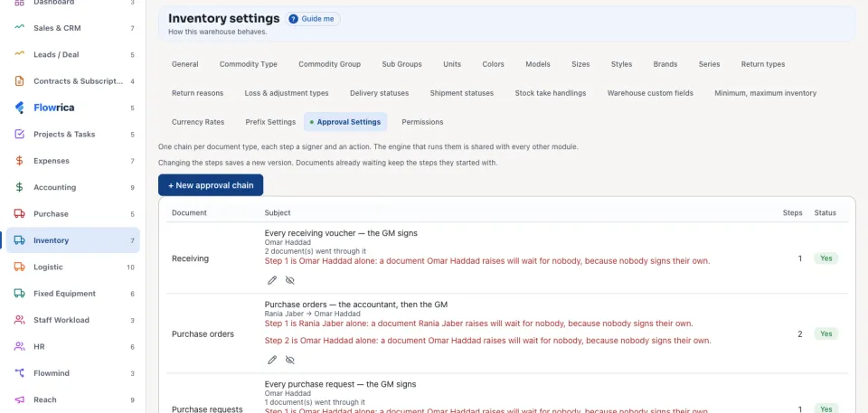
Task: Click the Yes status badge for Receiving
Action: (x=826, y=258)
